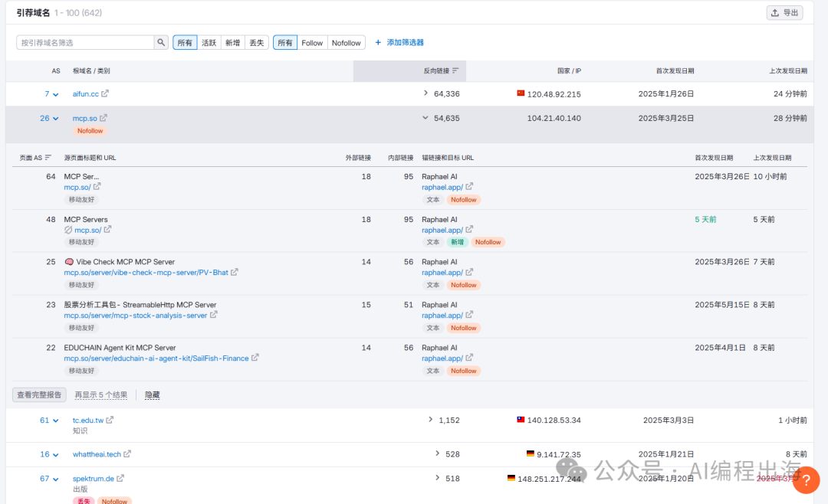Click the 导出 export button
The width and height of the screenshot is (828, 504).
[x=784, y=12]
